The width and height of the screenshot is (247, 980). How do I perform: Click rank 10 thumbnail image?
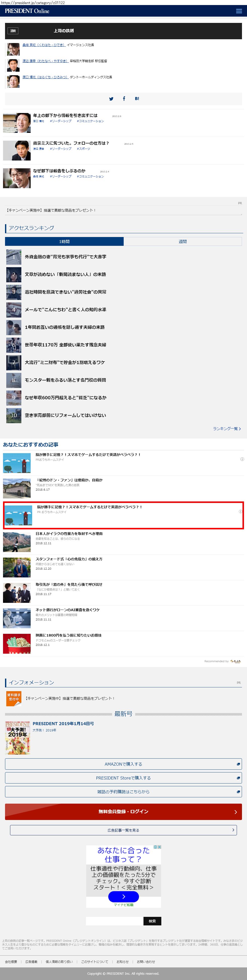[x=14, y=415]
